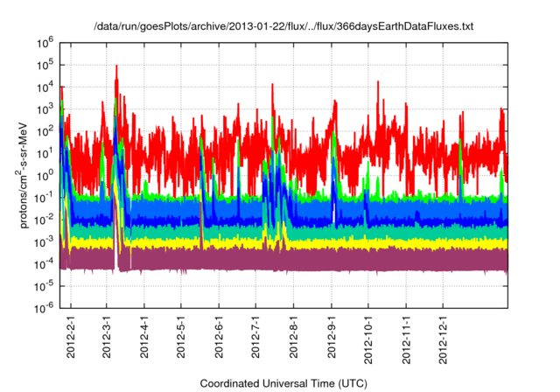Click the 10^-3 y-axis tick label
The image size is (560, 392).
(x=44, y=242)
